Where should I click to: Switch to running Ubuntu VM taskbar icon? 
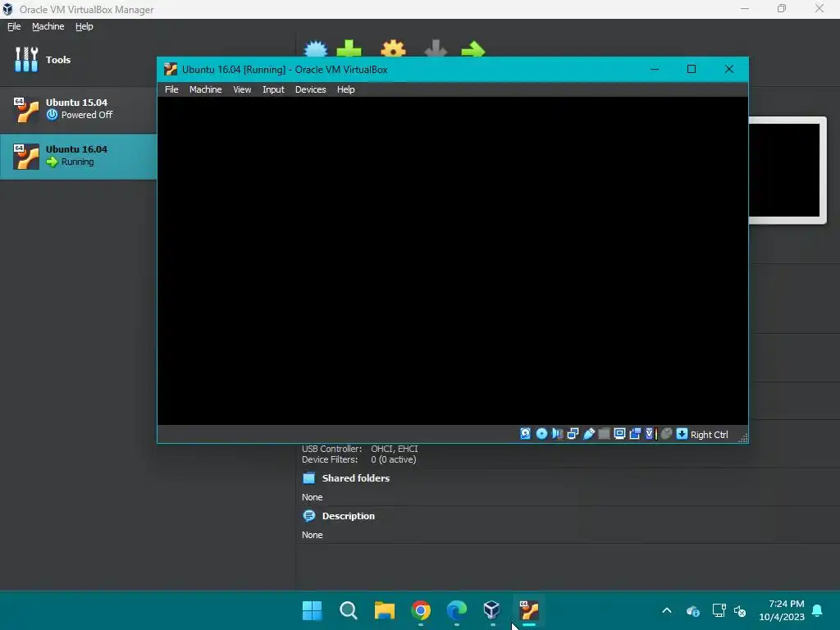pyautogui.click(x=529, y=610)
